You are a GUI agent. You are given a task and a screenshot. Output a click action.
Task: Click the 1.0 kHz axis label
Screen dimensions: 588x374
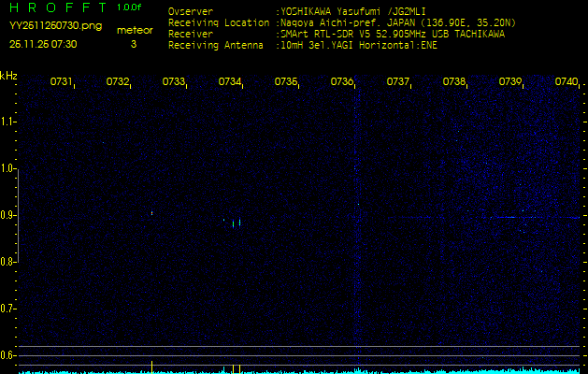tap(7, 168)
